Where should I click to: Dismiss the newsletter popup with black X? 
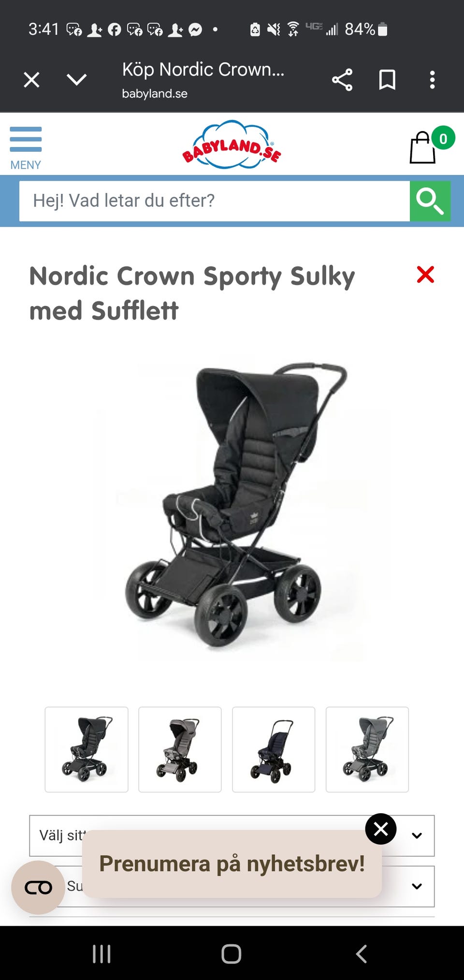point(381,829)
